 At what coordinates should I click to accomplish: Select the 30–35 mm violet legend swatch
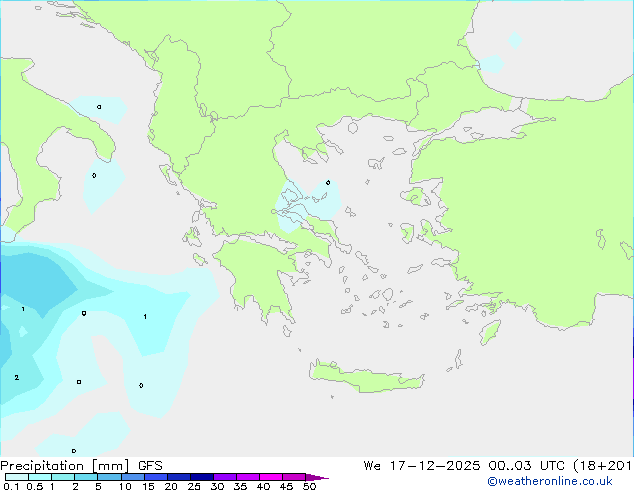pyautogui.click(x=225, y=477)
